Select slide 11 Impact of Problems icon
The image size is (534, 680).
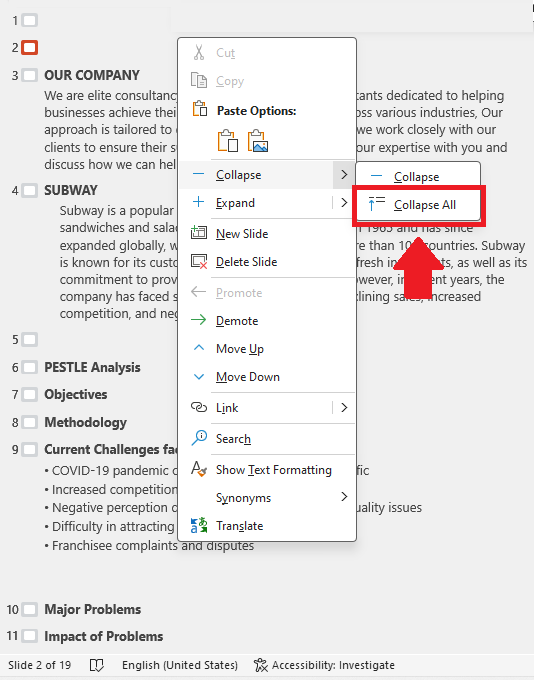click(x=29, y=636)
